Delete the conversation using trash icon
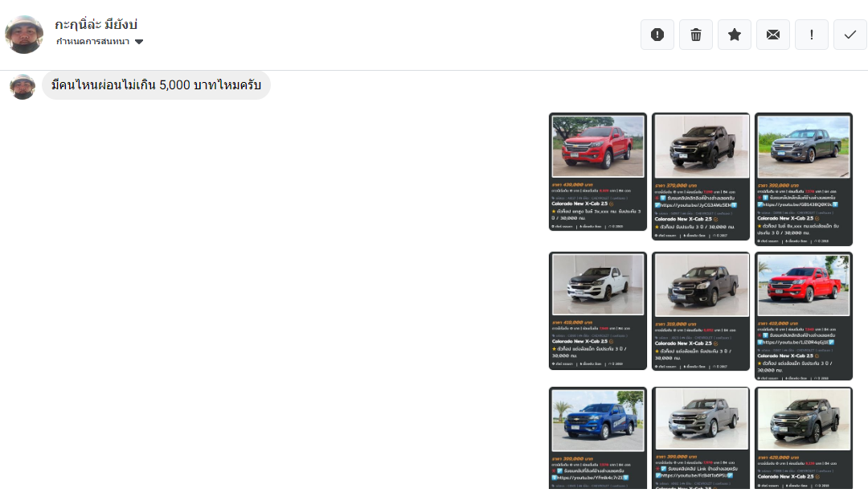 696,35
